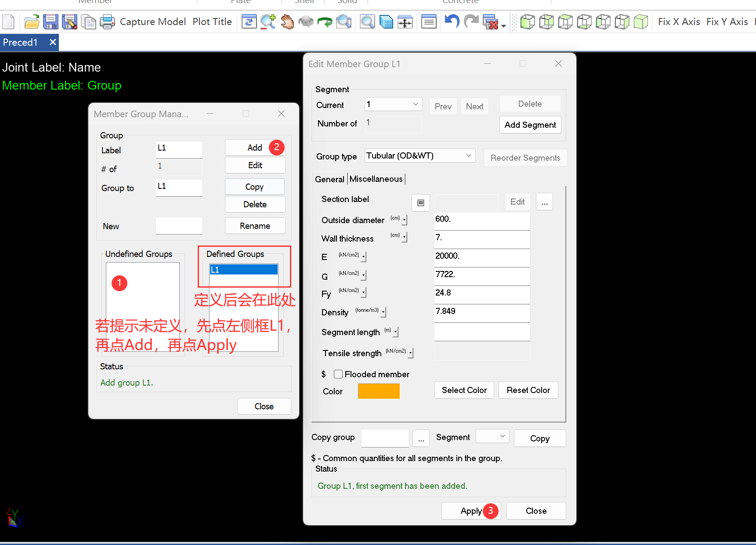Click the zoom in/out magnifier icon

point(268,22)
